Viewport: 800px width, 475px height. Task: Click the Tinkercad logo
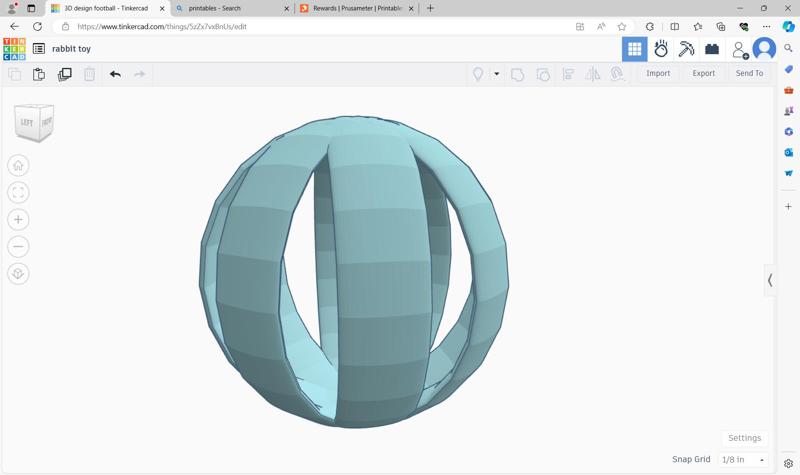point(14,49)
